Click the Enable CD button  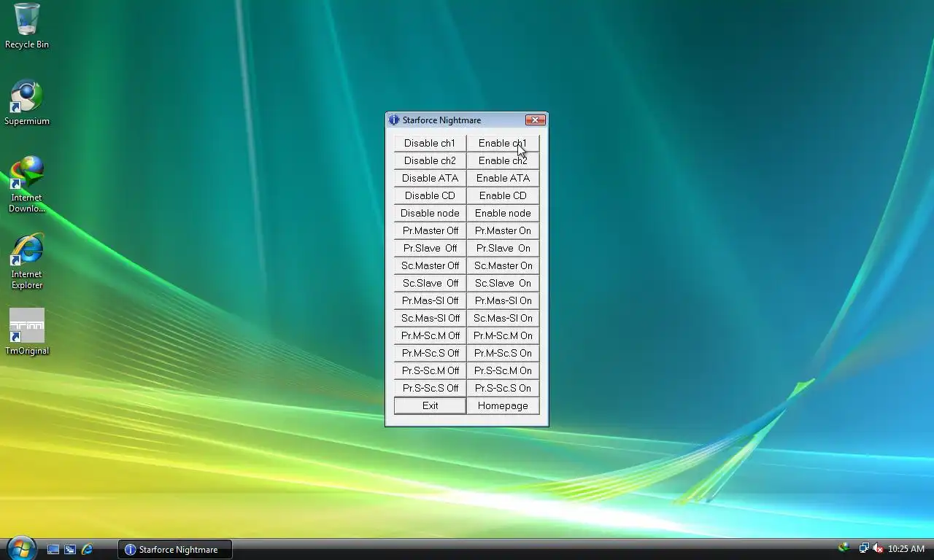(503, 195)
